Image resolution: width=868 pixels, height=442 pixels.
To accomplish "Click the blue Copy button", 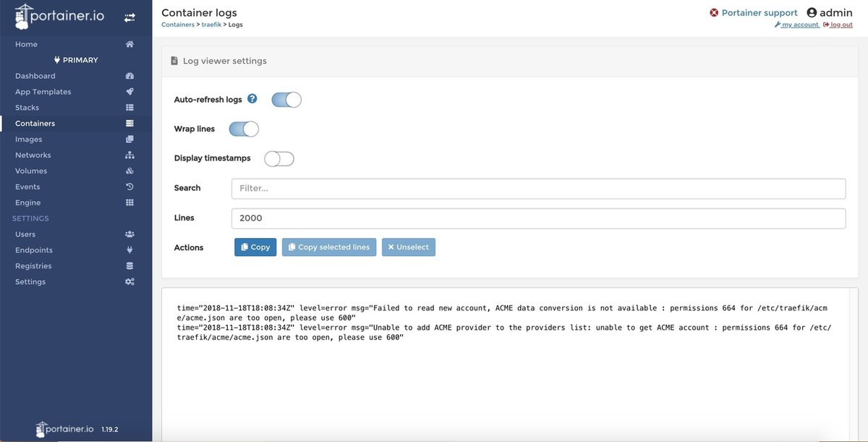I will click(255, 247).
